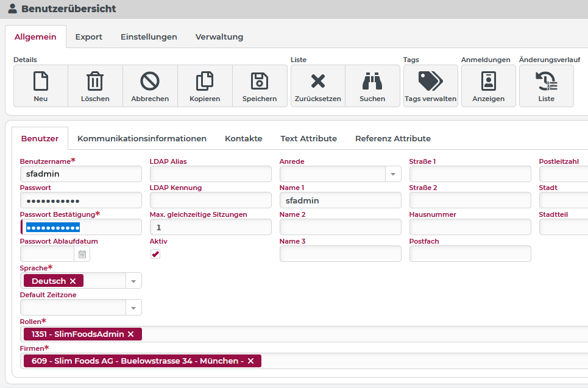
Task: Click the Kopieren copy icon
Action: (x=205, y=81)
